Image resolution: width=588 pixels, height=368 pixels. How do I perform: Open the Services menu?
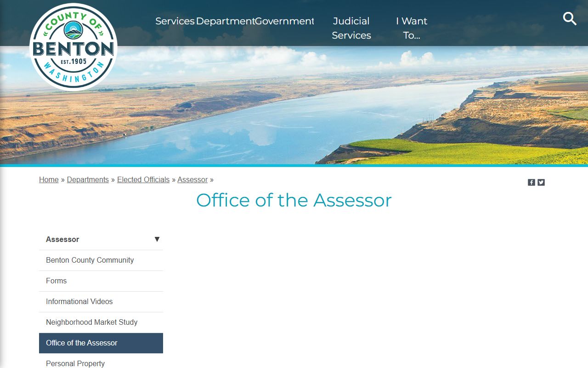175,21
